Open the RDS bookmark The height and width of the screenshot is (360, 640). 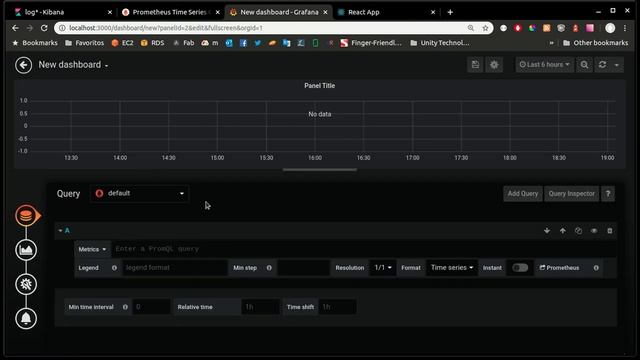152,43
